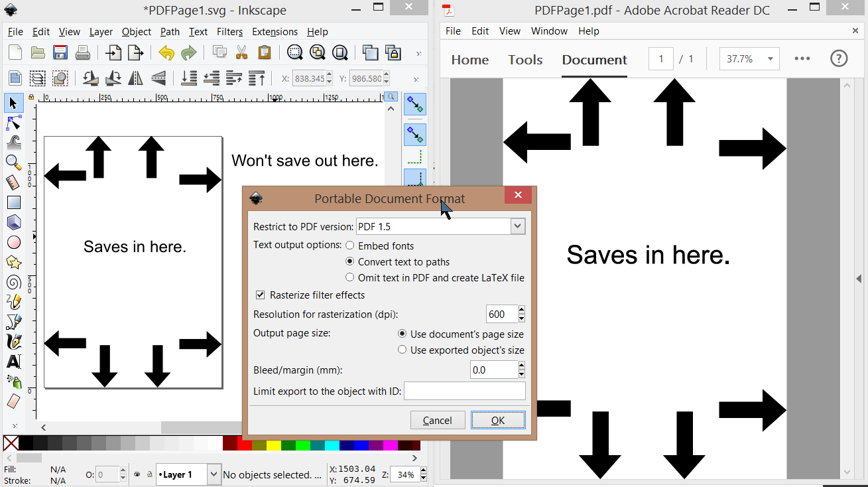This screenshot has width=868, height=487.
Task: Open the Layer 1 selector dropdown
Action: tap(214, 474)
